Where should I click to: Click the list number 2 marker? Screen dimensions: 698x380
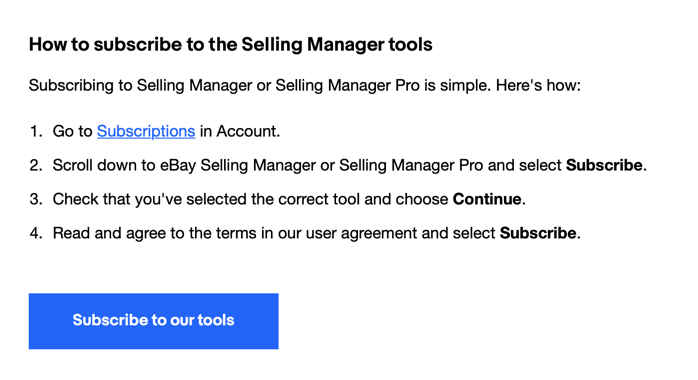[x=36, y=165]
